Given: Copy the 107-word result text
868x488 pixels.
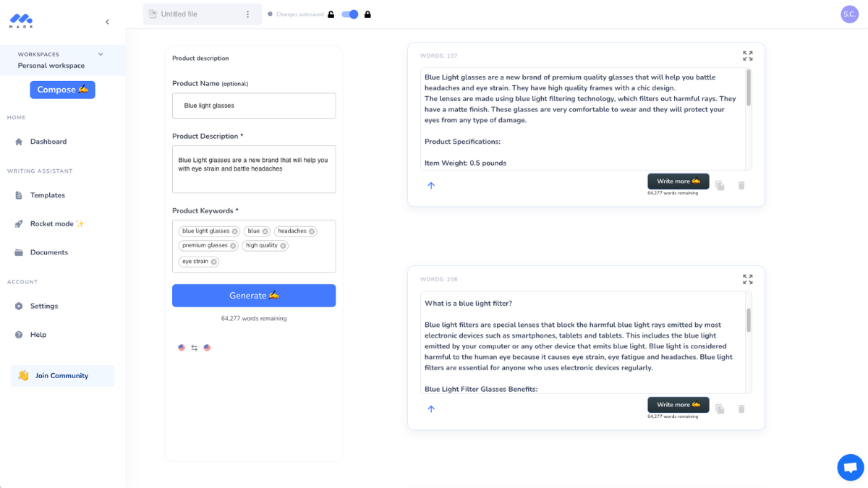Looking at the screenshot, I should click(720, 186).
